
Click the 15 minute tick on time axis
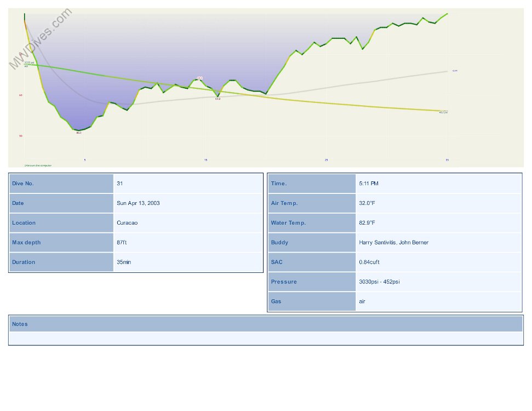(205, 159)
